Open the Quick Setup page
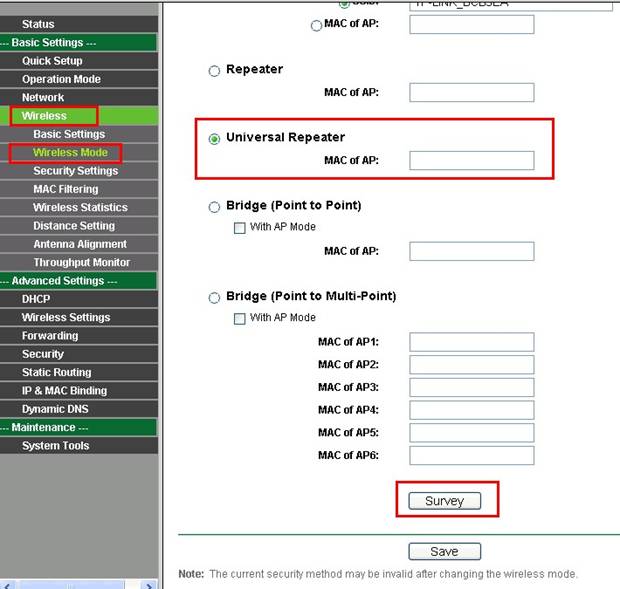 click(52, 61)
